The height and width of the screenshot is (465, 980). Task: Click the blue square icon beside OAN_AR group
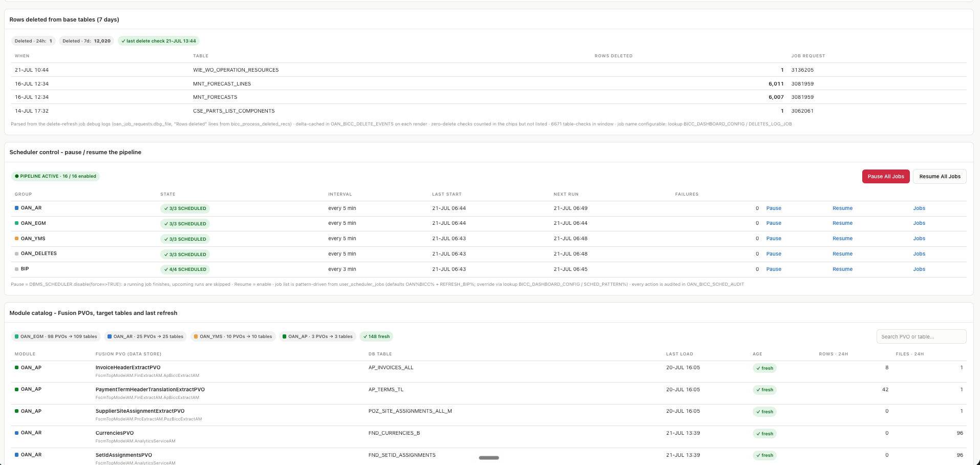tap(17, 208)
